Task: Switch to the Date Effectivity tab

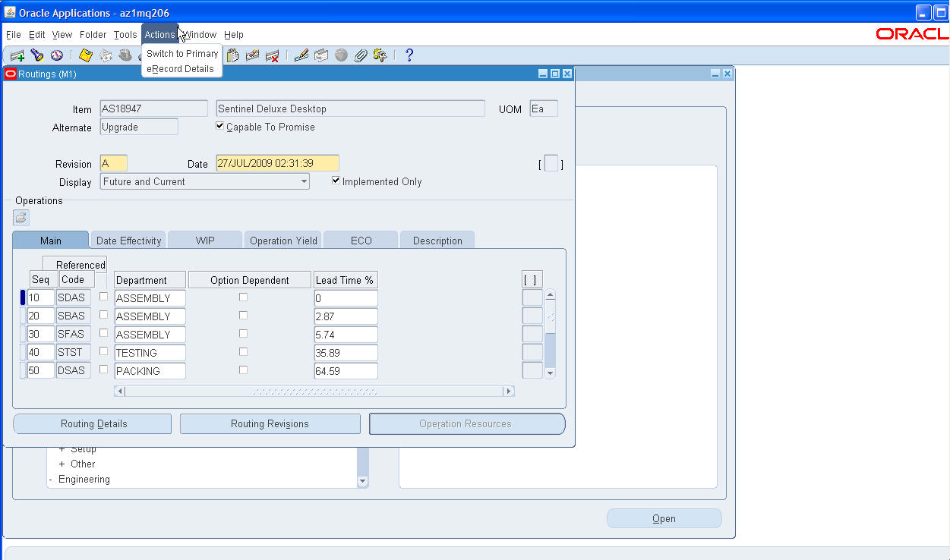Action: pyautogui.click(x=128, y=241)
